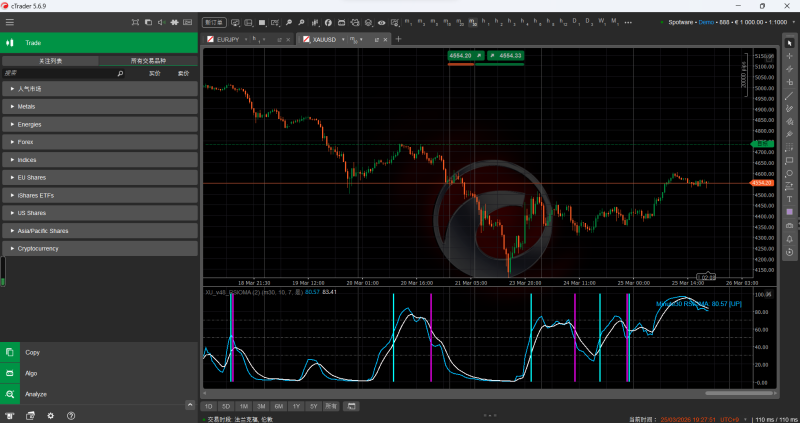Open the Trade section
This screenshot has width=800, height=423.
[x=99, y=43]
